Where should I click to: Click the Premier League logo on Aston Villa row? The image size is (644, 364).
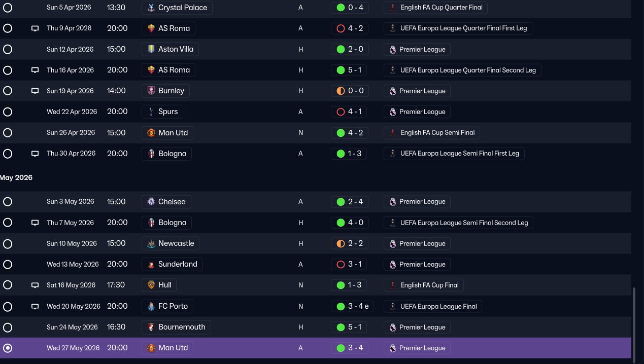pos(392,50)
